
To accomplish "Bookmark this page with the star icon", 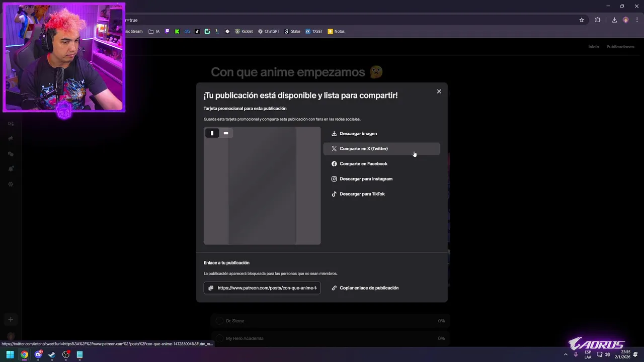I will point(582,20).
